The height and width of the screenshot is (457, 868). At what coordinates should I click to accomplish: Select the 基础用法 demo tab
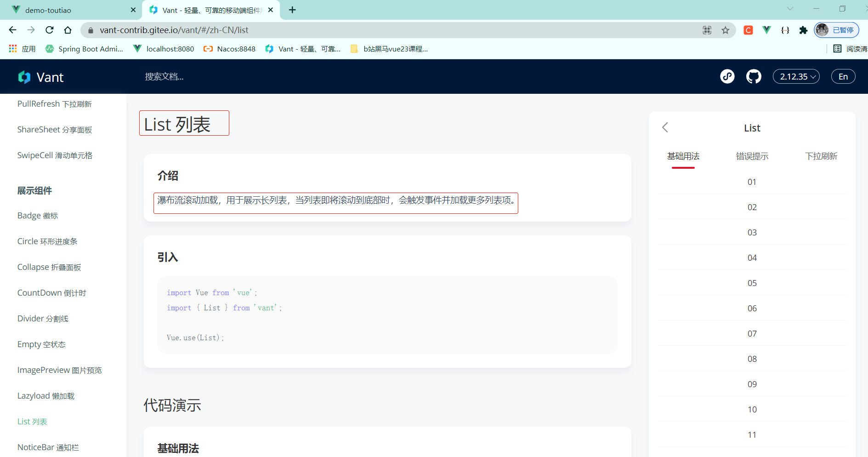[683, 156]
